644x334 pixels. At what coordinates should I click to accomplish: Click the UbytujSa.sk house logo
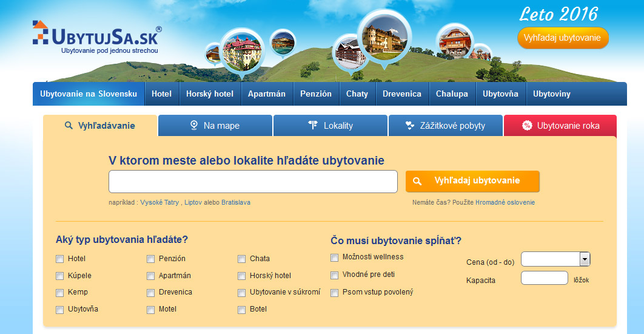click(41, 33)
